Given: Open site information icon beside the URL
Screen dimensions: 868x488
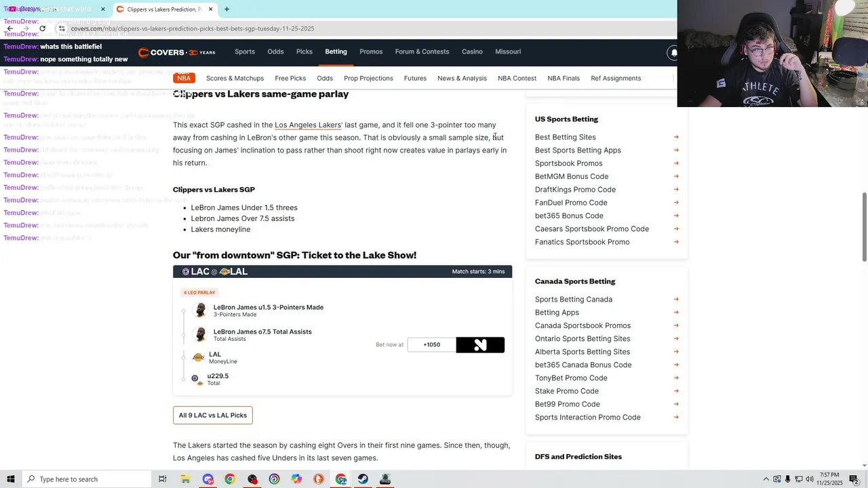Looking at the screenshot, I should pos(62,28).
